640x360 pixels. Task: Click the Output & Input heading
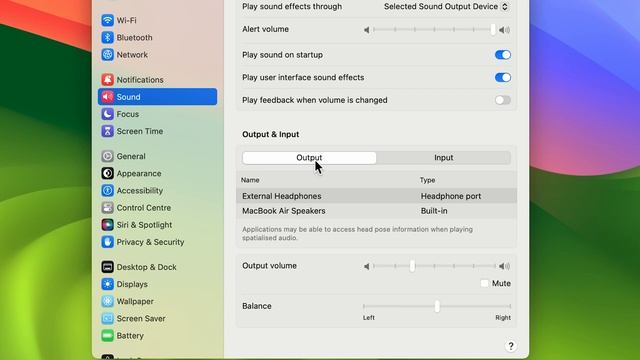pos(271,134)
